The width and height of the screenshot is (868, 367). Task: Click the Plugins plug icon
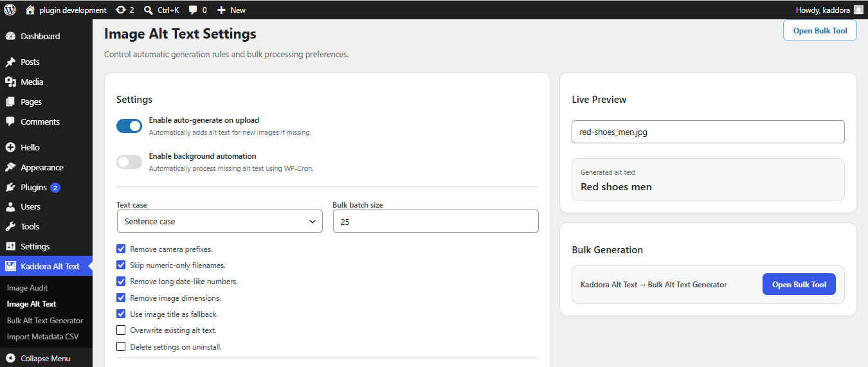point(10,187)
